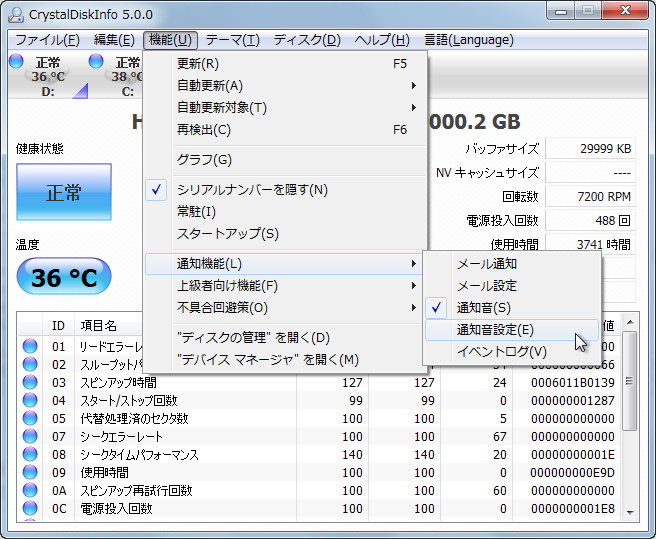Click raw value 00000000001E
This screenshot has width=656, height=539.
pos(573,454)
